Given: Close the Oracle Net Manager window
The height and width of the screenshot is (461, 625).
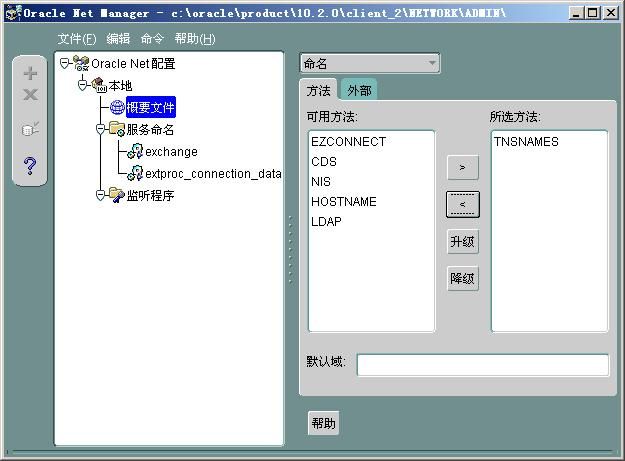Looking at the screenshot, I should point(611,13).
